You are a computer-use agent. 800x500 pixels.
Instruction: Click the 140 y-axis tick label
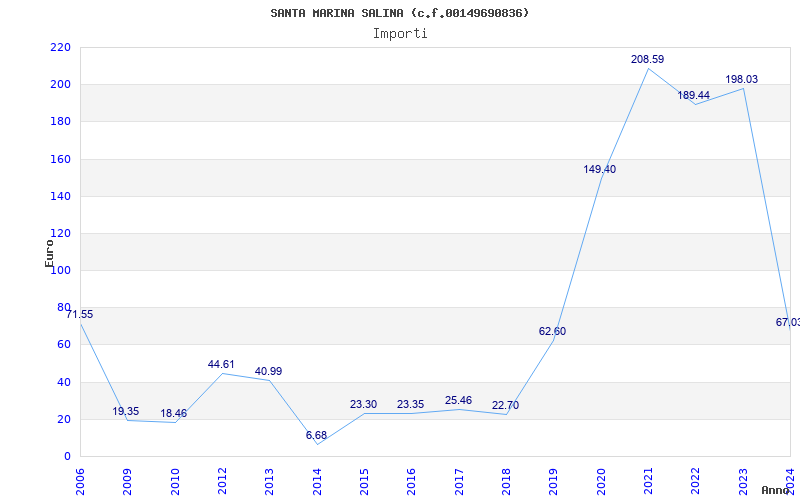(x=60, y=196)
